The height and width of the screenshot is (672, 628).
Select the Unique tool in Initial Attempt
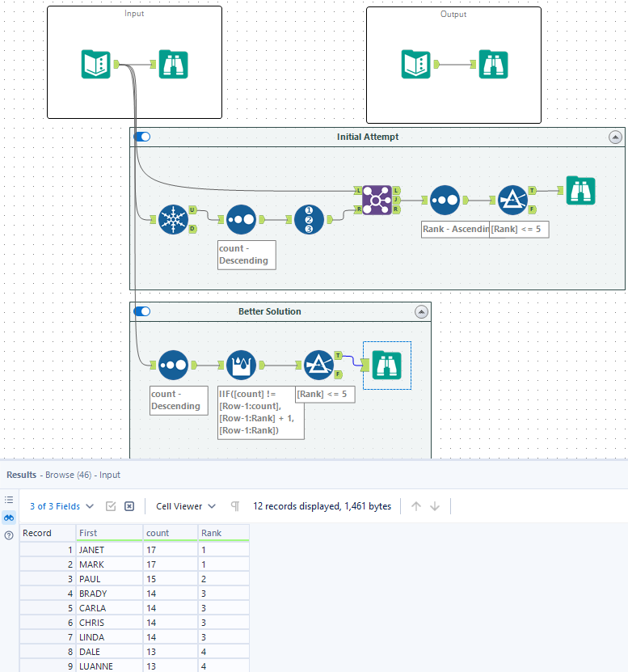(x=173, y=219)
